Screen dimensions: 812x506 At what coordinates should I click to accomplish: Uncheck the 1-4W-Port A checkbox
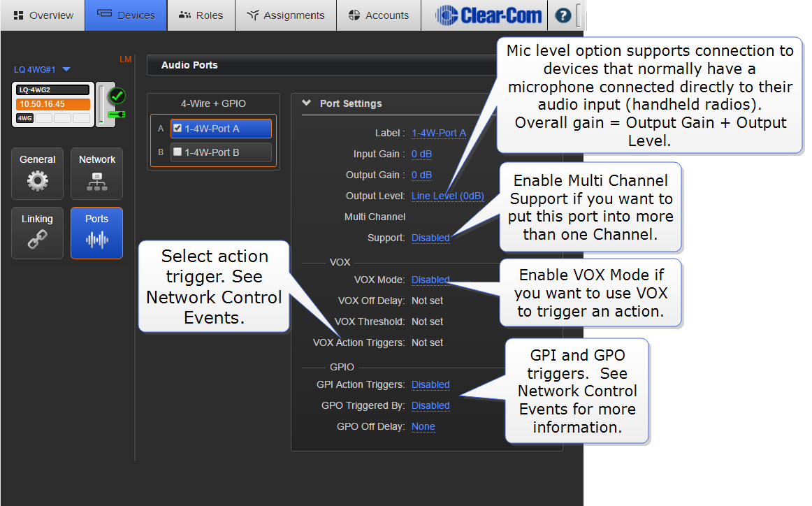coord(177,128)
